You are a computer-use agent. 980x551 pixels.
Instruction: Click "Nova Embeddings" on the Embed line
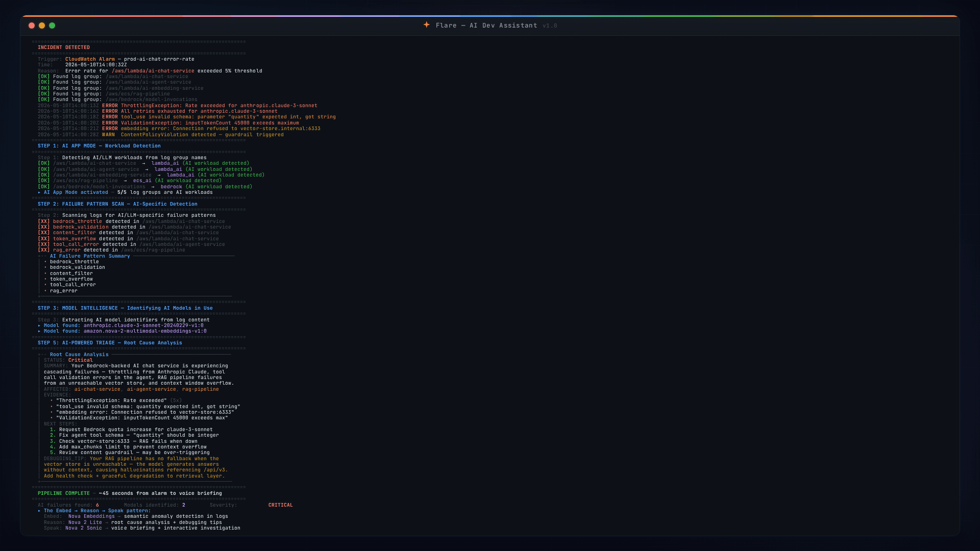(91, 516)
